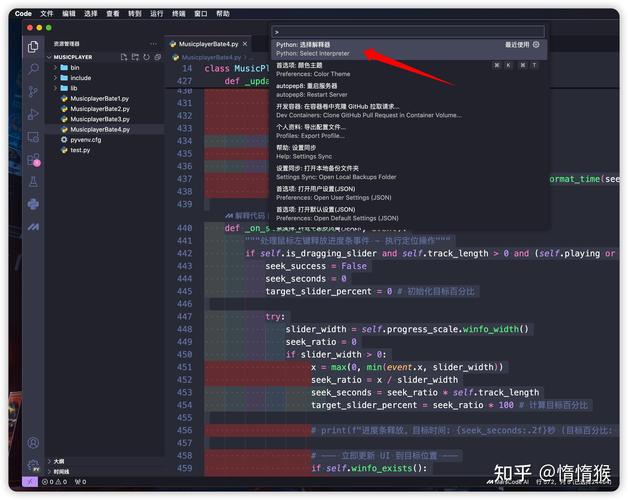Click the command palette input field
The height and width of the screenshot is (500, 628).
(x=408, y=32)
